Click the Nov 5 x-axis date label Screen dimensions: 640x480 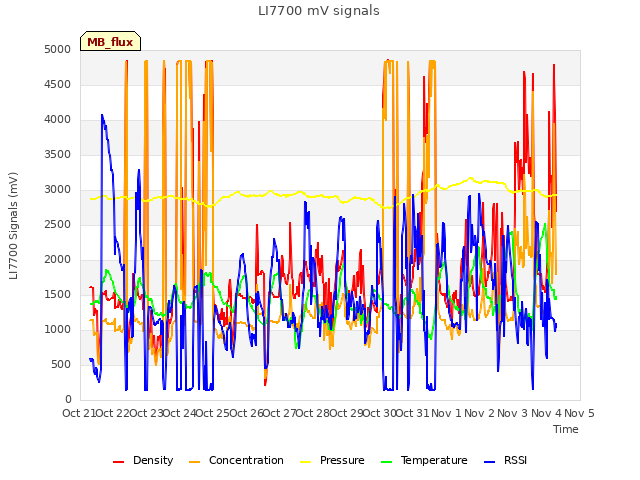(580, 413)
